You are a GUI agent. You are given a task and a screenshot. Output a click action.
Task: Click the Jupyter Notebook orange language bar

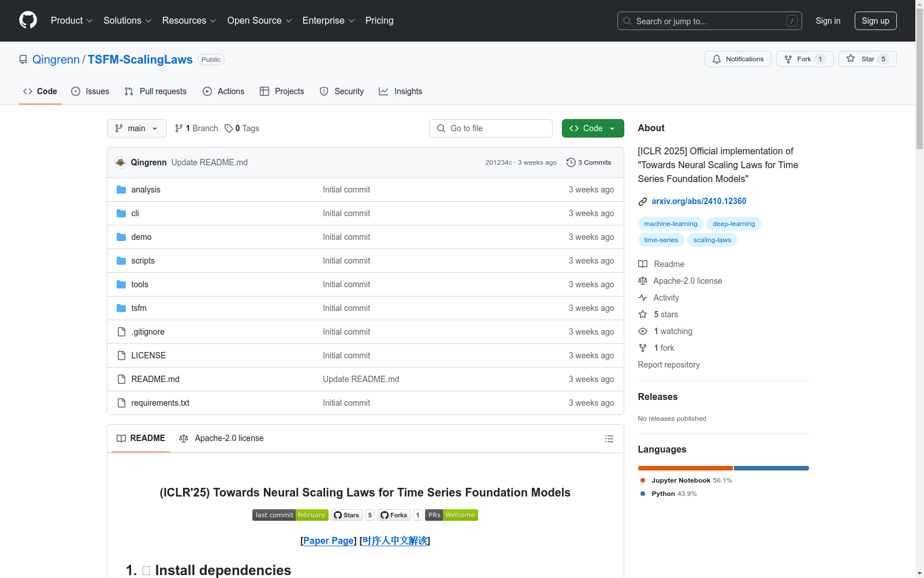[685, 468]
